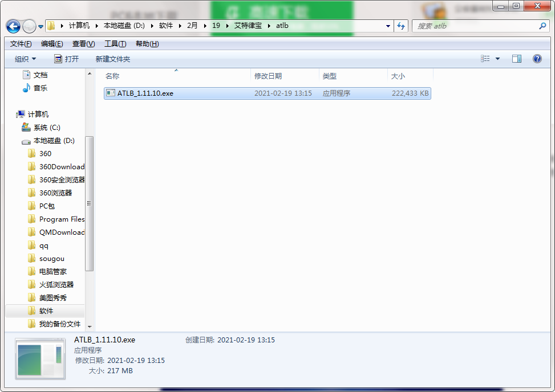
Task: Click the 新建文件夹 button
Action: (x=112, y=59)
